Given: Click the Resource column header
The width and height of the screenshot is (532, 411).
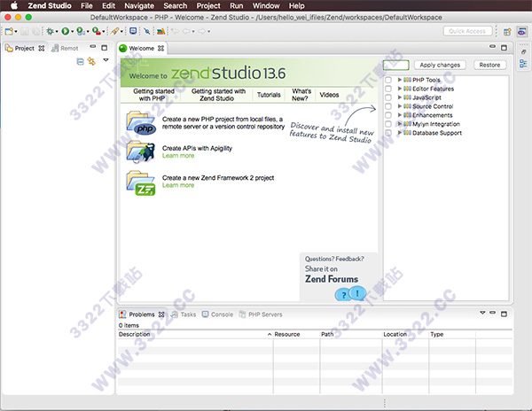Looking at the screenshot, I should point(296,335).
